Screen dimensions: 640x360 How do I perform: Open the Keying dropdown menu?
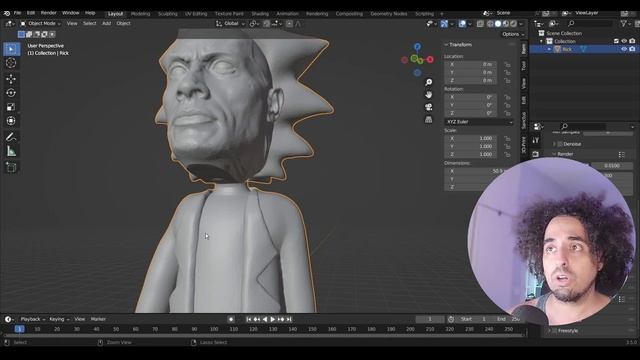[59, 319]
